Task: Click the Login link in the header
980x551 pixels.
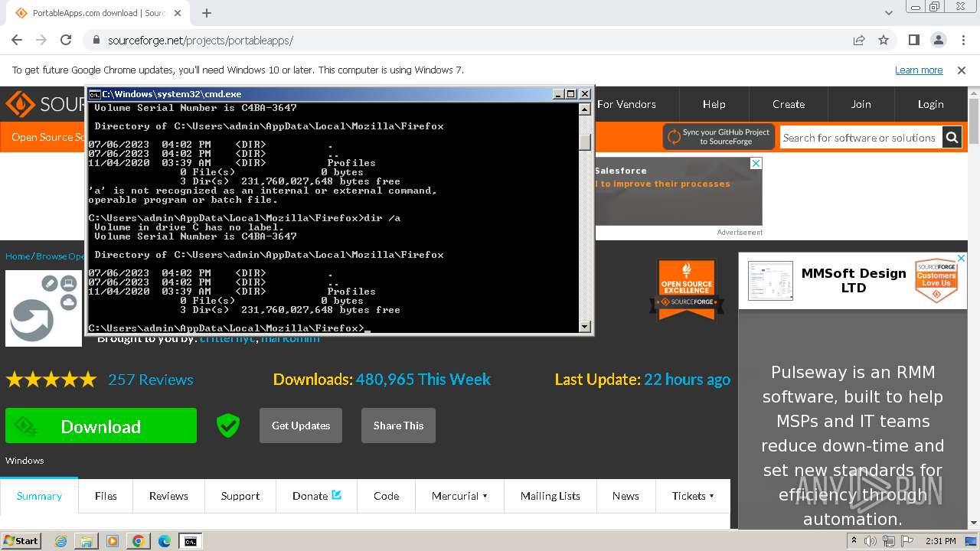Action: pos(931,104)
